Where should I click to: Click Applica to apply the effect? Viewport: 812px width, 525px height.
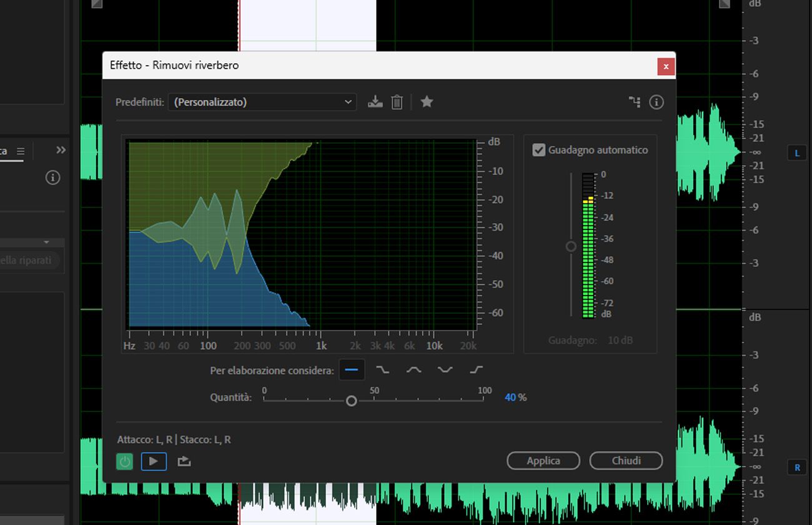(x=543, y=461)
